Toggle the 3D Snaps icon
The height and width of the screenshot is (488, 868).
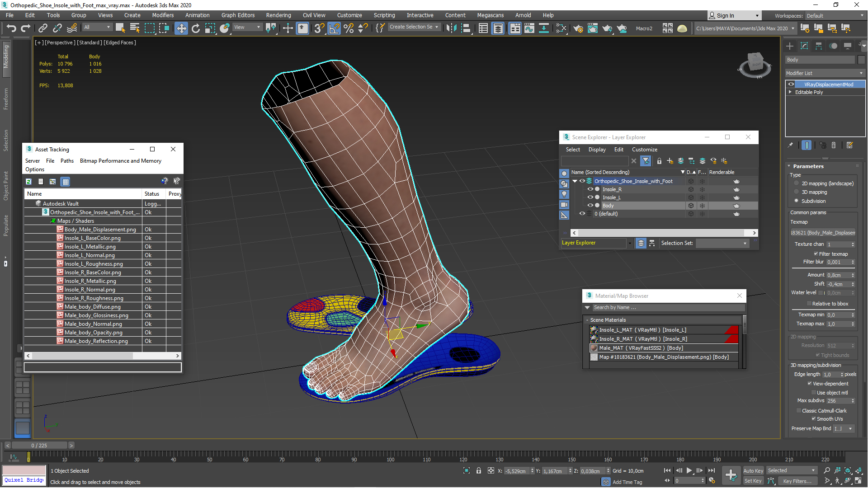[319, 28]
